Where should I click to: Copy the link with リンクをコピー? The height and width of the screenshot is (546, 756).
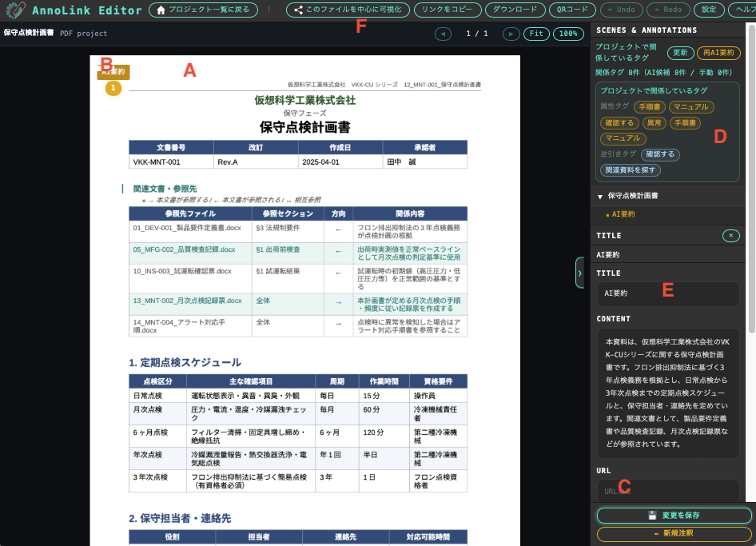point(447,10)
